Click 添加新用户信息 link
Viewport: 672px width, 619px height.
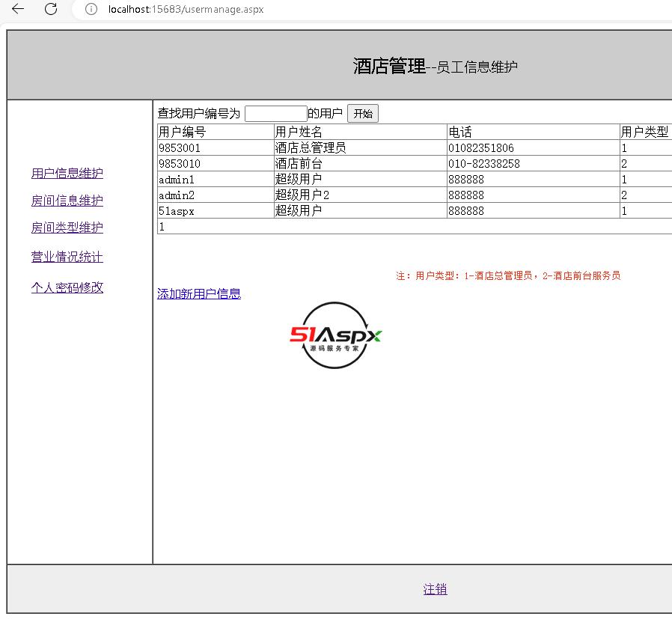coord(199,294)
